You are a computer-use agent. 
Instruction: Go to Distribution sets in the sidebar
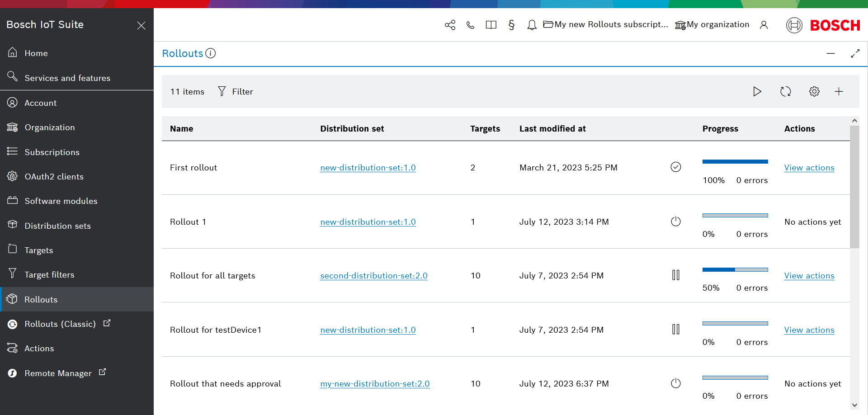click(57, 226)
